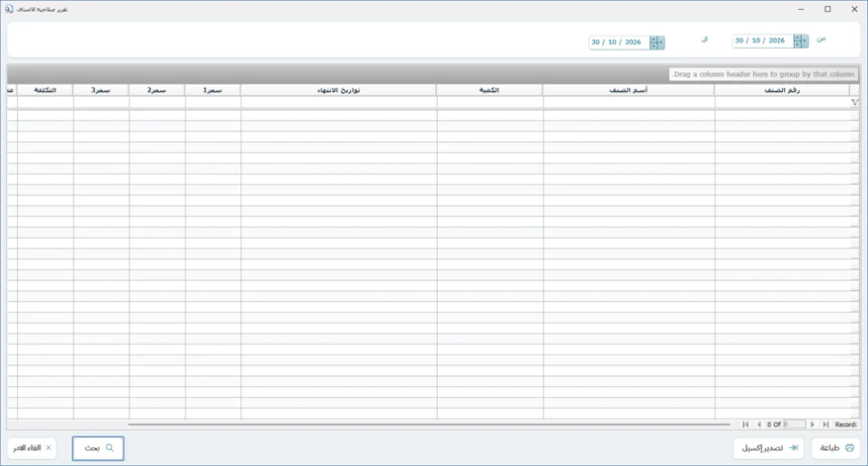Click the الغاء الامر cancel button
The height and width of the screenshot is (466, 868).
pyautogui.click(x=33, y=448)
